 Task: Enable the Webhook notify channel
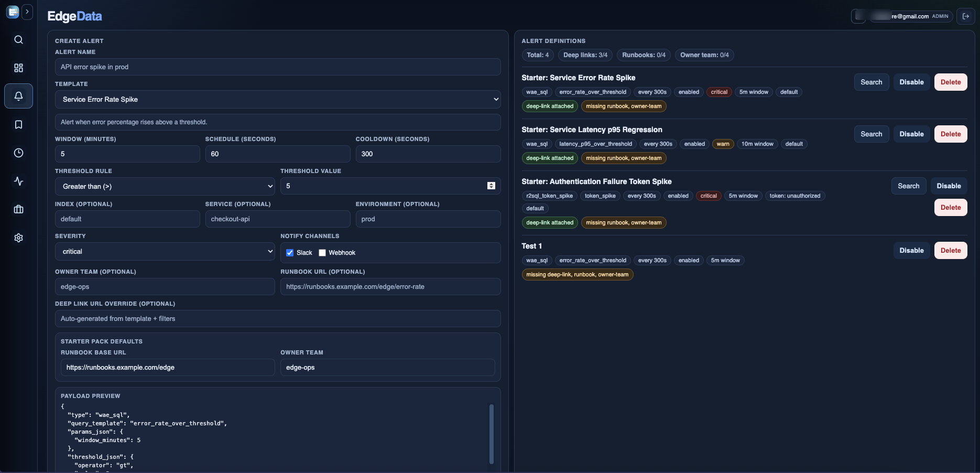tap(322, 253)
